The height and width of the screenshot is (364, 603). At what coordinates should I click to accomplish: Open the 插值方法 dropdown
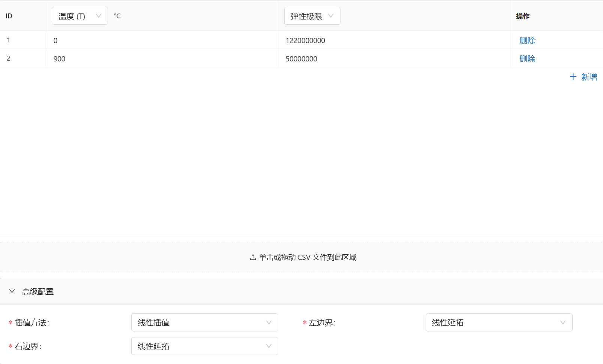(x=205, y=322)
